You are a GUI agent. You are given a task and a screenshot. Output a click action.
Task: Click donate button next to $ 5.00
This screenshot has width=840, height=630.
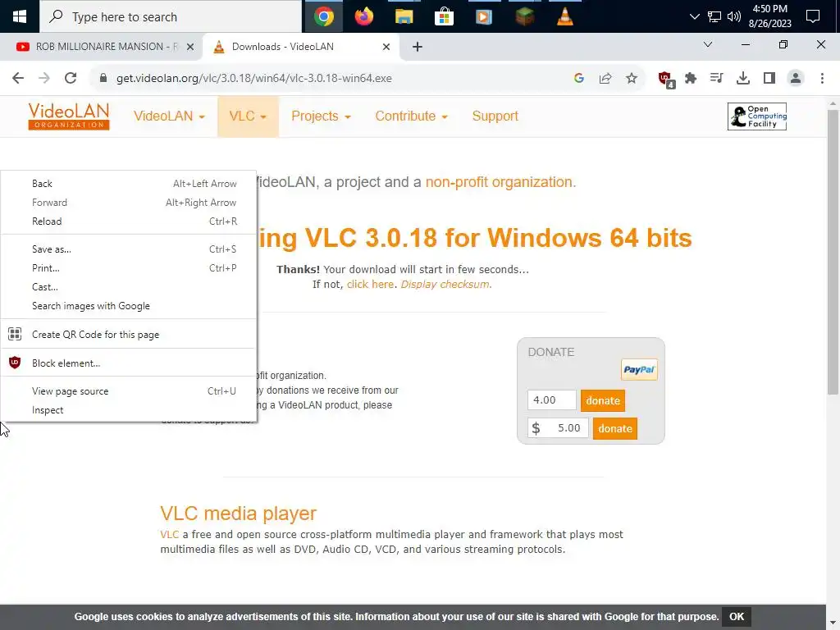click(615, 428)
